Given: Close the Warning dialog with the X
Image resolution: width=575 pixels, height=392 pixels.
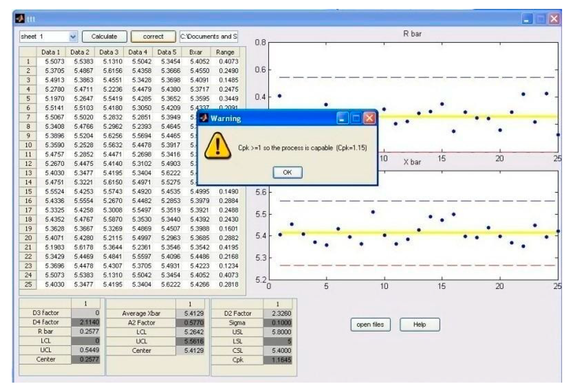Looking at the screenshot, I should (369, 118).
